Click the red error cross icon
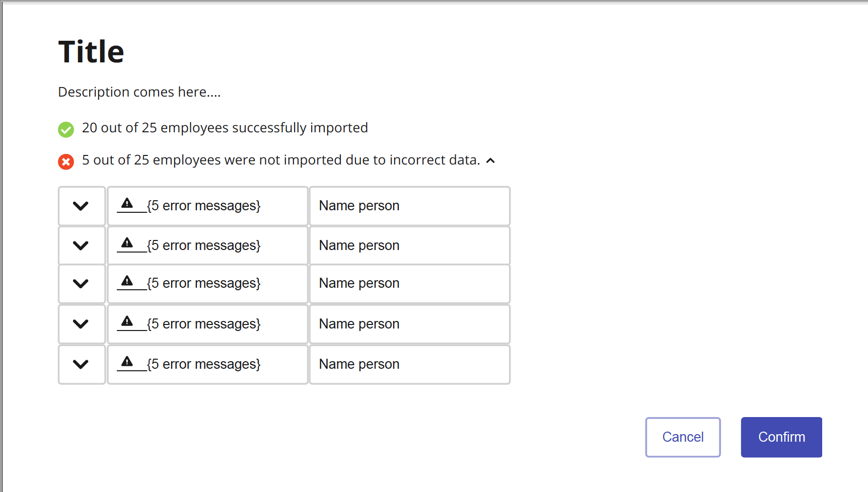The image size is (868, 492). [66, 161]
